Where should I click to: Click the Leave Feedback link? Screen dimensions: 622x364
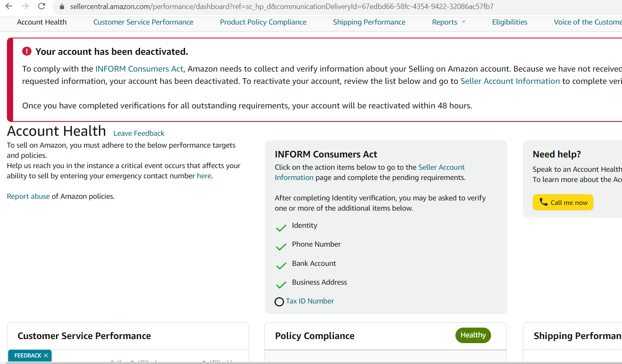(x=139, y=133)
